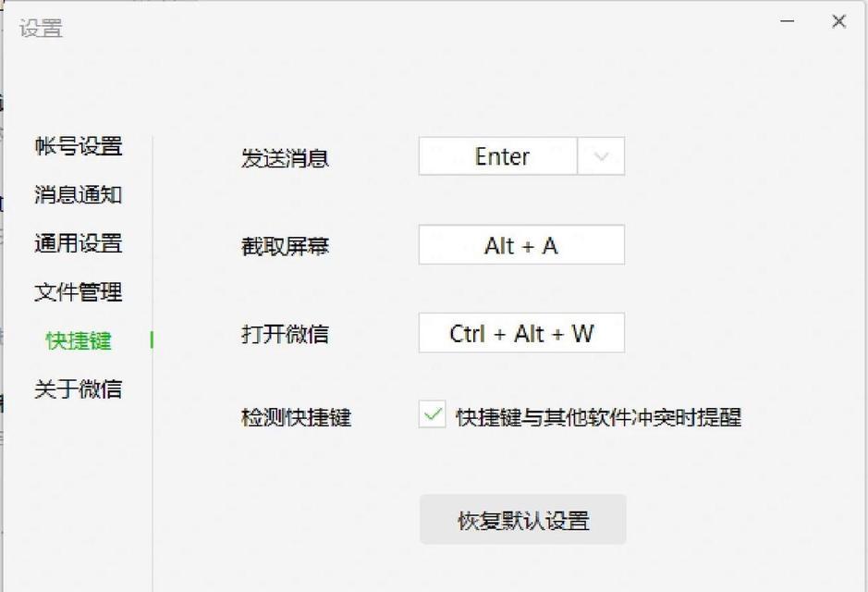Click the 打开微信 label
This screenshot has width=868, height=592.
285,334
